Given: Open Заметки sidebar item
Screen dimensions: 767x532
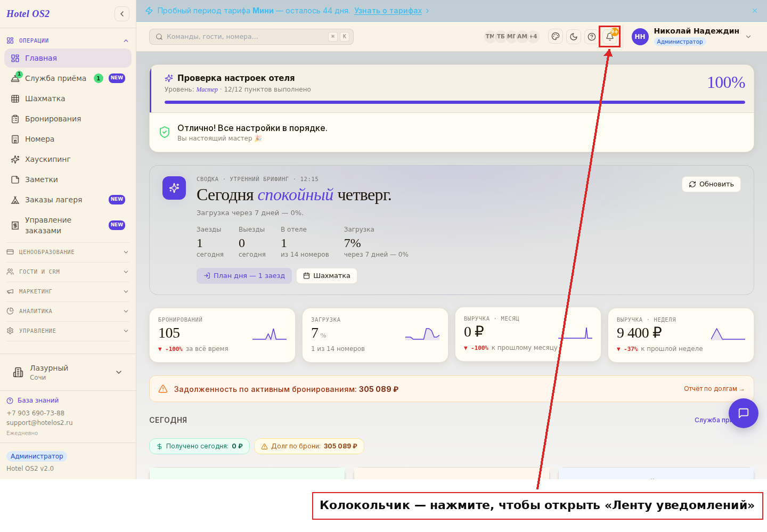Looking at the screenshot, I should pyautogui.click(x=68, y=179).
